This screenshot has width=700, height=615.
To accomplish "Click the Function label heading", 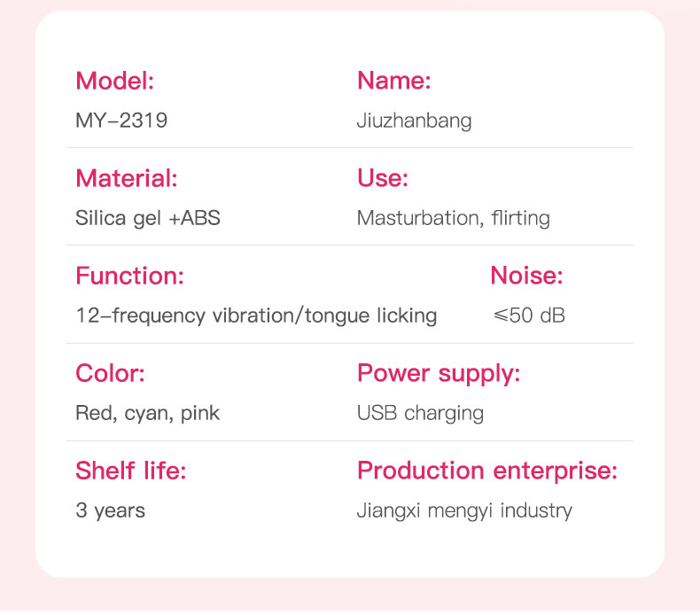I will (x=129, y=276).
